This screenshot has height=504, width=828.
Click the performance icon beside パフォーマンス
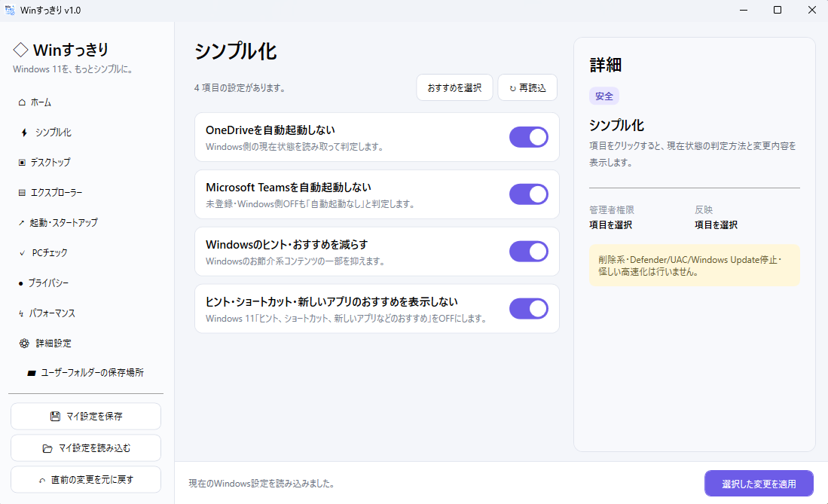(x=21, y=314)
